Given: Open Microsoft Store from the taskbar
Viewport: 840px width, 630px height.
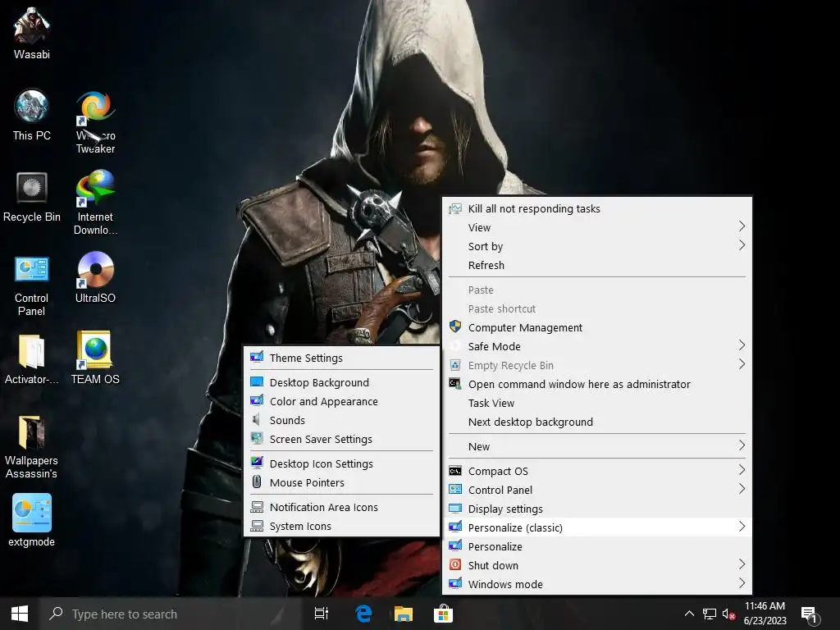Looking at the screenshot, I should click(443, 614).
